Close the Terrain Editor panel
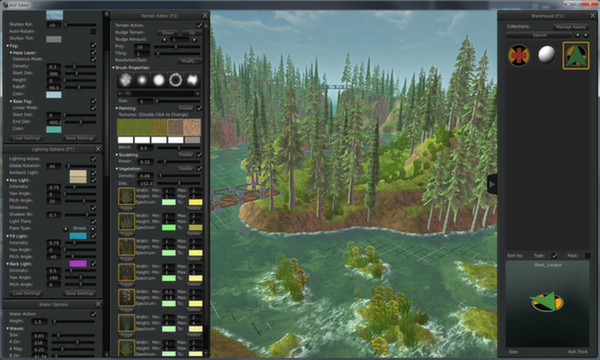600x360 pixels. pos(205,16)
